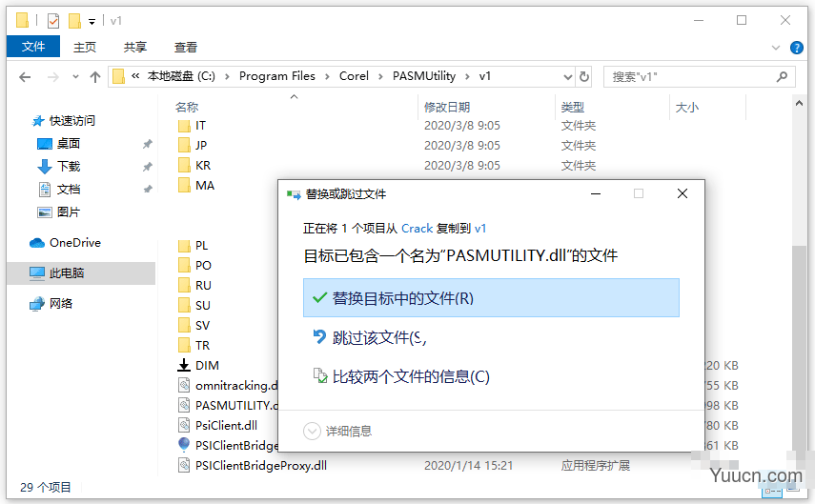The image size is (815, 504).
Task: Sort by 名称 column header
Action: 187,107
